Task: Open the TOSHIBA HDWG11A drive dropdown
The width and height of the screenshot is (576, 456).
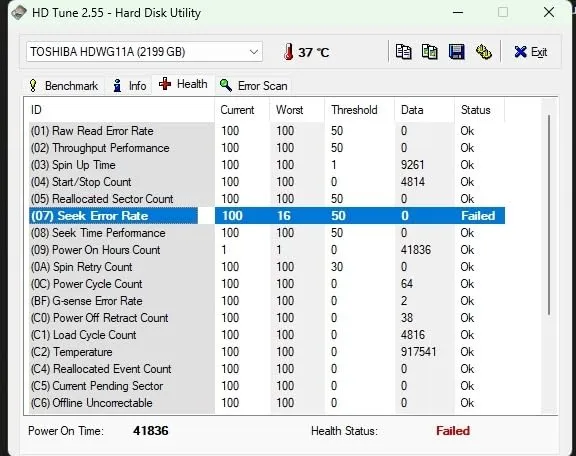Action: [x=144, y=52]
